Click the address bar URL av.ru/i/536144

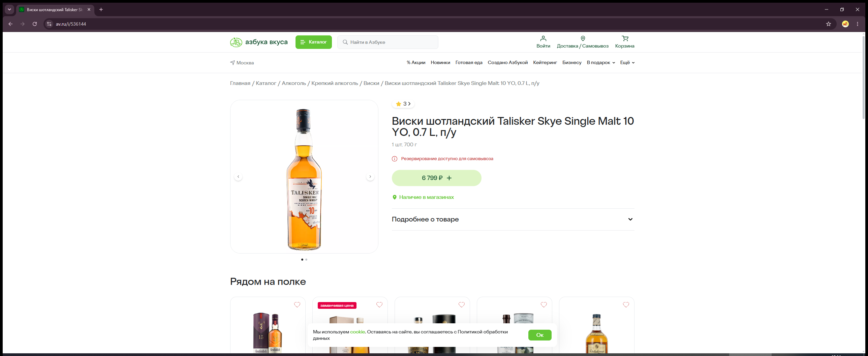pyautogui.click(x=71, y=24)
